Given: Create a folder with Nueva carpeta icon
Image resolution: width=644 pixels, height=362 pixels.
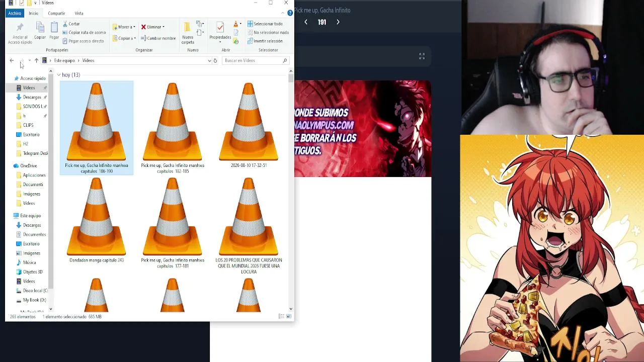Looking at the screenshot, I should point(188,28).
